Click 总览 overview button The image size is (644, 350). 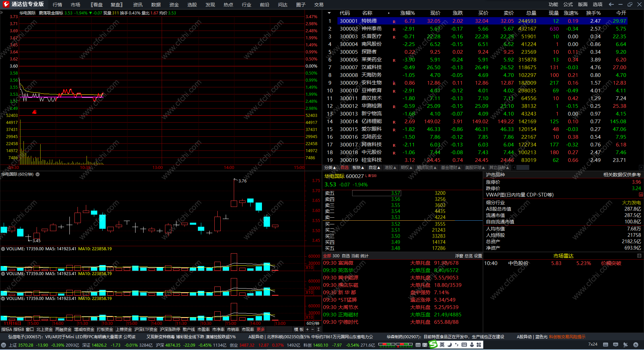pos(469,256)
